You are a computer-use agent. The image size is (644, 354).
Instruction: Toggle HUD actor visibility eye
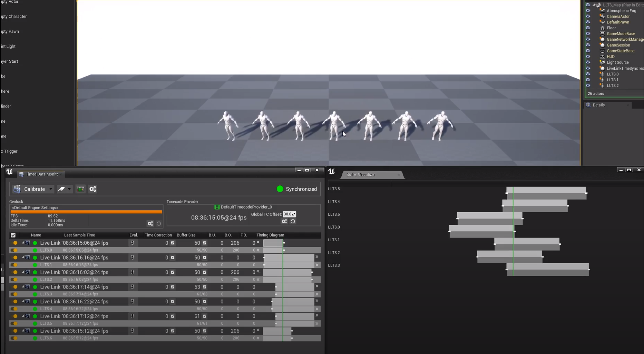click(x=588, y=57)
